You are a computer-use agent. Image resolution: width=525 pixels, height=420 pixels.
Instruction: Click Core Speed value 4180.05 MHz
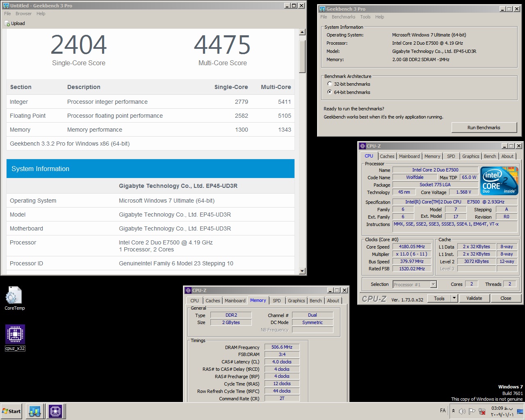click(412, 247)
